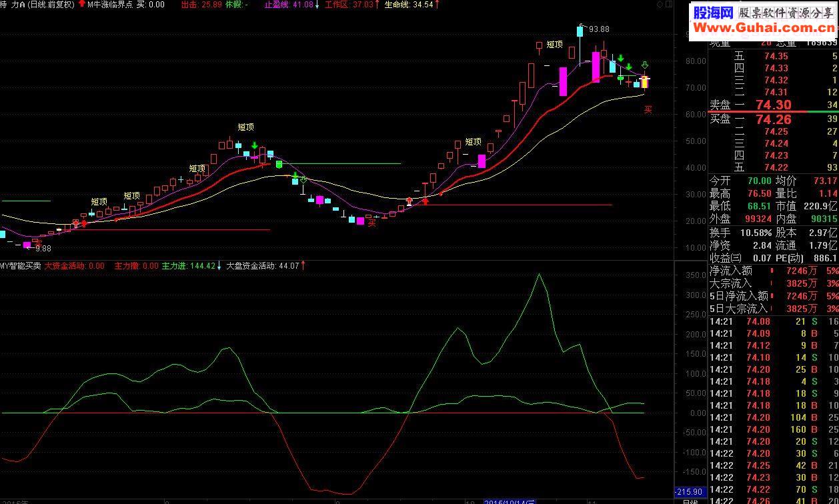Click the 大盘资金活动: 44.07 value
Screen dimensions: 839x504
coord(263,265)
